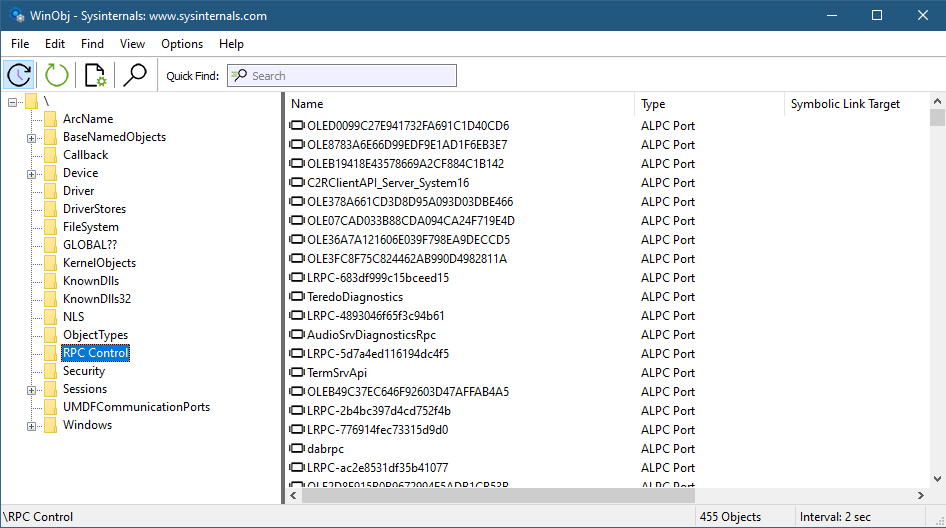
Task: Collapse the root backslash node
Action: point(13,102)
